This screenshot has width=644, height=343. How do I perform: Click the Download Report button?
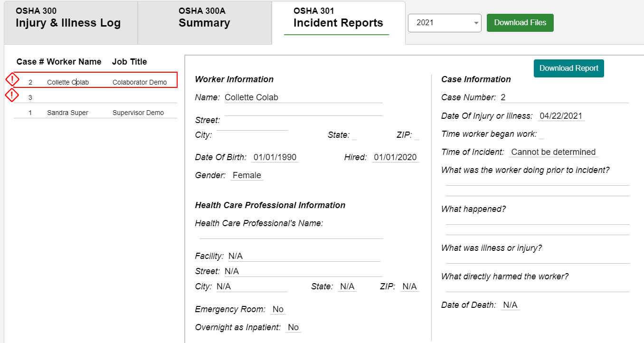tap(568, 68)
